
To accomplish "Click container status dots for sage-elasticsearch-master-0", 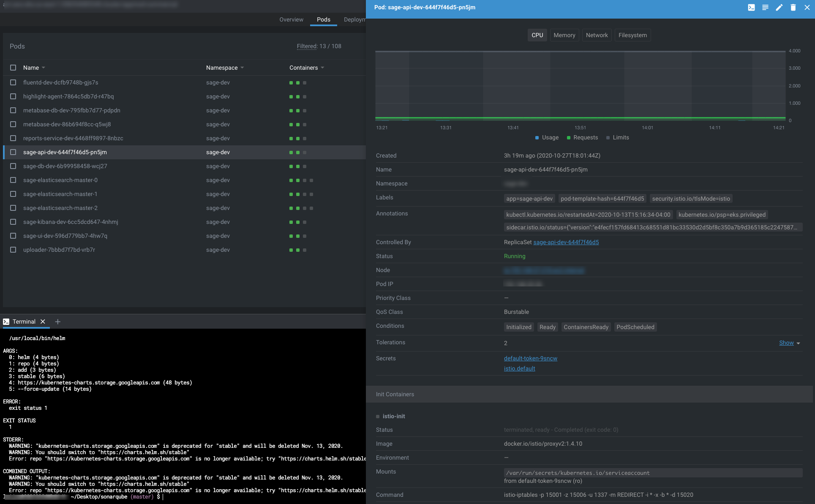I will point(301,180).
